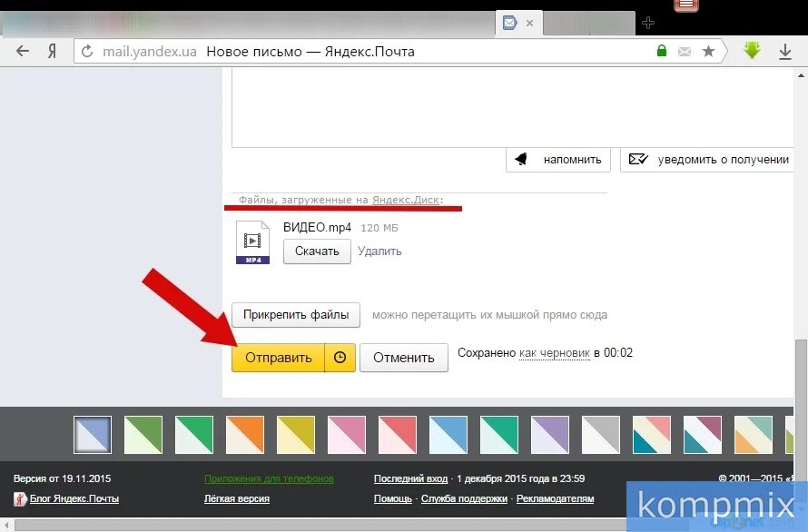Click the green padlock security icon
This screenshot has height=532, width=808.
point(662,51)
